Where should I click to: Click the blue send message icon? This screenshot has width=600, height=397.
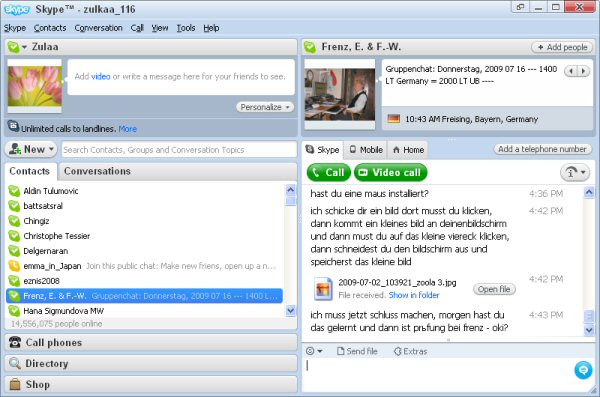583,370
